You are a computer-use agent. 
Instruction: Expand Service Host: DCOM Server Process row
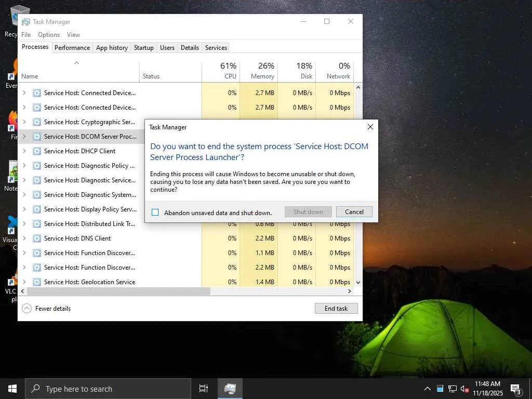click(24, 137)
